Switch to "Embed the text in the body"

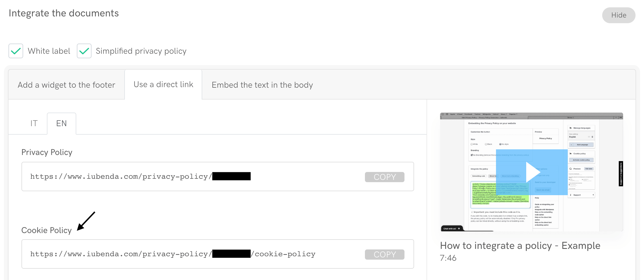(262, 85)
